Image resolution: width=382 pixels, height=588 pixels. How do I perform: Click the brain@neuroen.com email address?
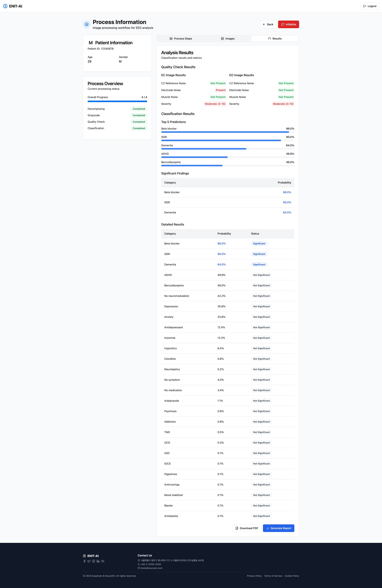[x=152, y=568]
